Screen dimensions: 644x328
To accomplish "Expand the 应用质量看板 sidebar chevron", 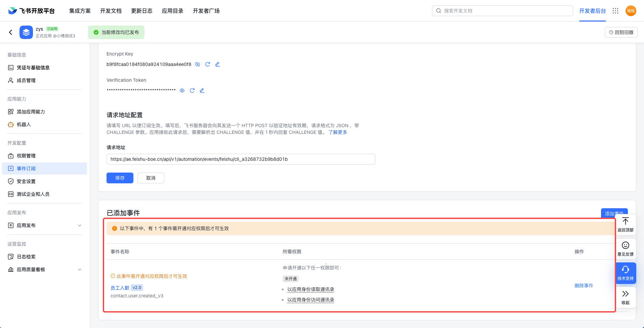I will pyautogui.click(x=80, y=269).
